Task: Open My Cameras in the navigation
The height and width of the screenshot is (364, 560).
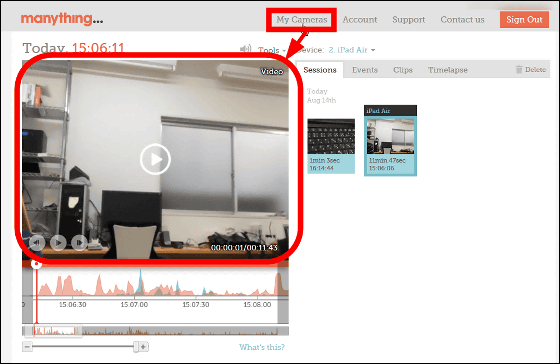Action: (x=302, y=20)
